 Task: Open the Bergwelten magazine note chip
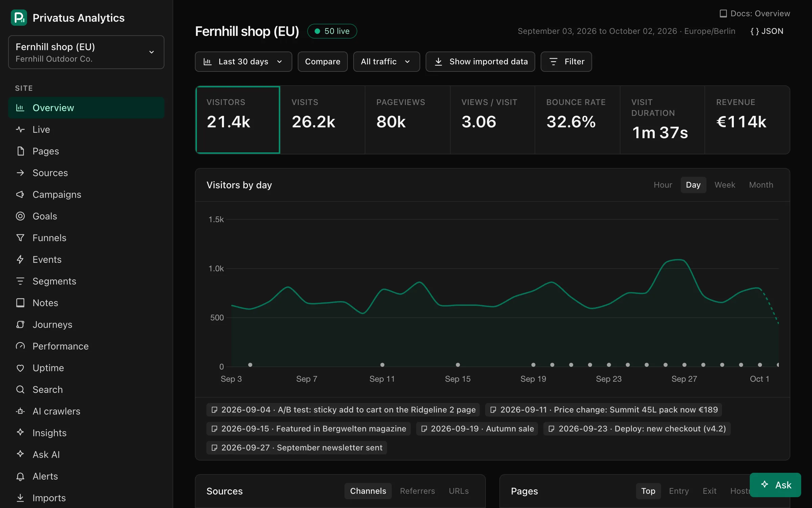[x=309, y=429]
